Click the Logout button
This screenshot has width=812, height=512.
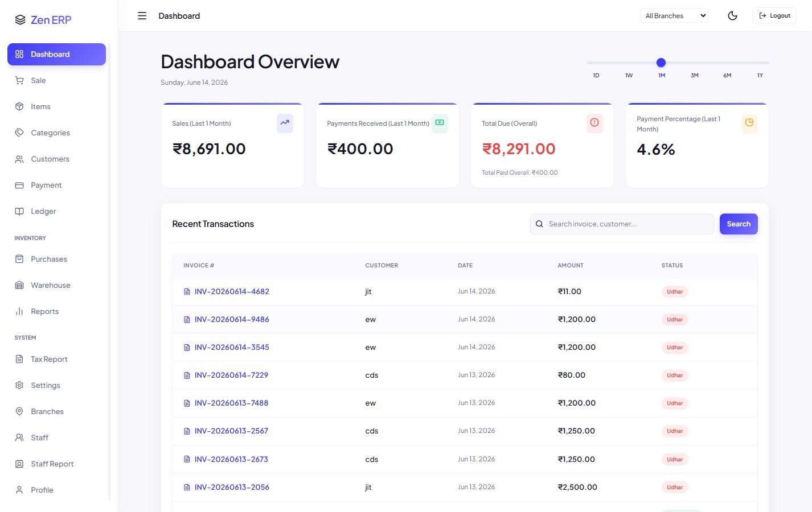tap(774, 16)
